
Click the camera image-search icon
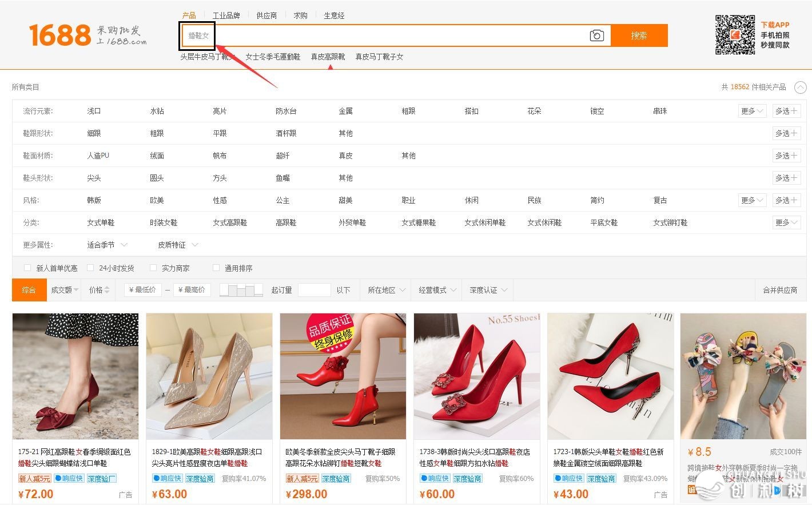[596, 35]
